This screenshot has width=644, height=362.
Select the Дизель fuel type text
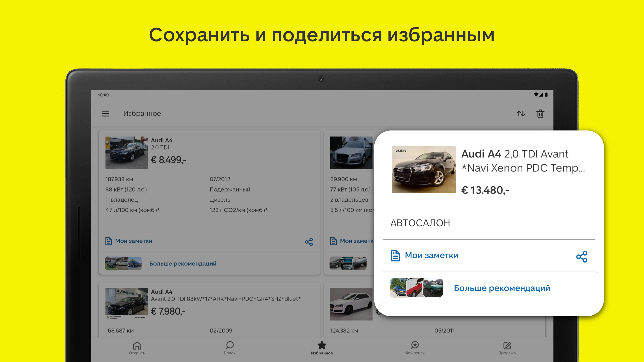220,200
